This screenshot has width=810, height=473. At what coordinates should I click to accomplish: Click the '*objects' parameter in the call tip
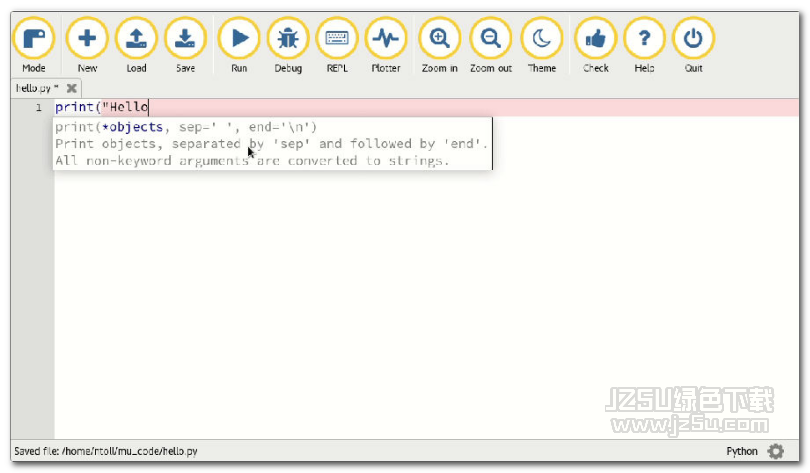click(132, 127)
